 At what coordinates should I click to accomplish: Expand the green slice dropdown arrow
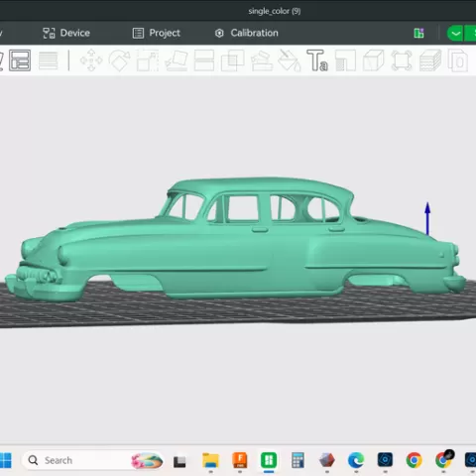pyautogui.click(x=455, y=33)
